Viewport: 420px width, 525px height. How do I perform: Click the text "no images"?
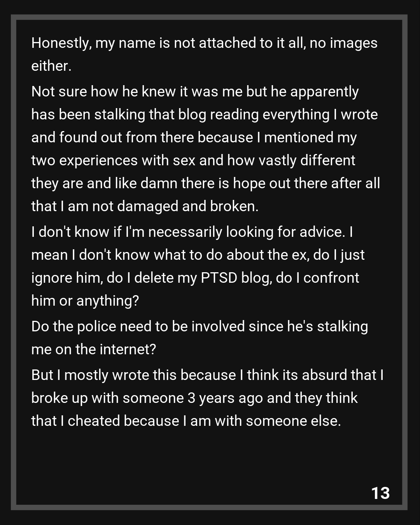(343, 43)
